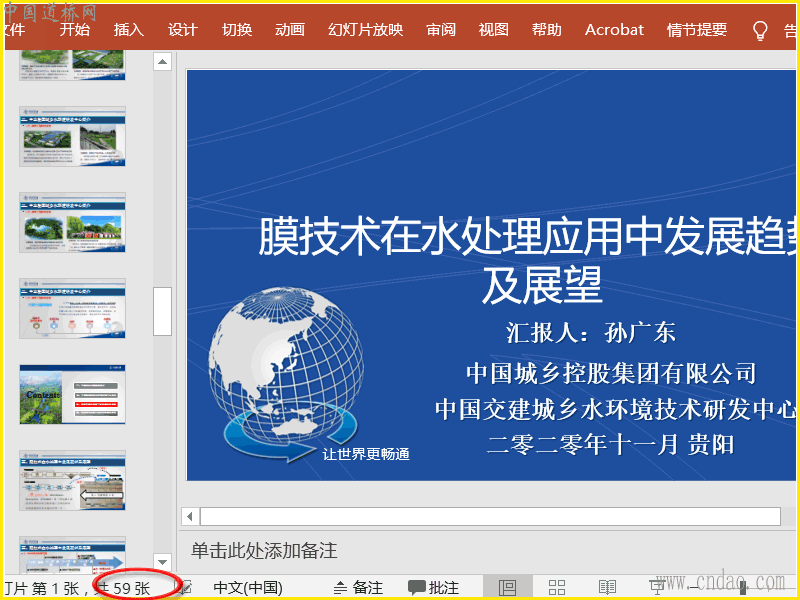Click the lightbulb Tell Me icon

click(x=760, y=31)
